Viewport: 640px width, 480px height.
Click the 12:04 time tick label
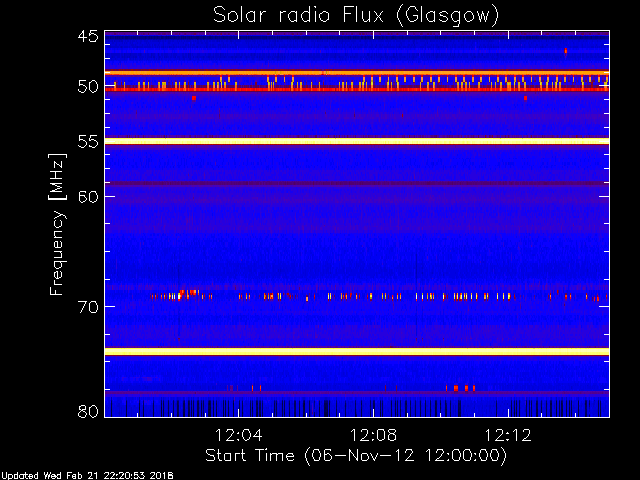click(238, 435)
